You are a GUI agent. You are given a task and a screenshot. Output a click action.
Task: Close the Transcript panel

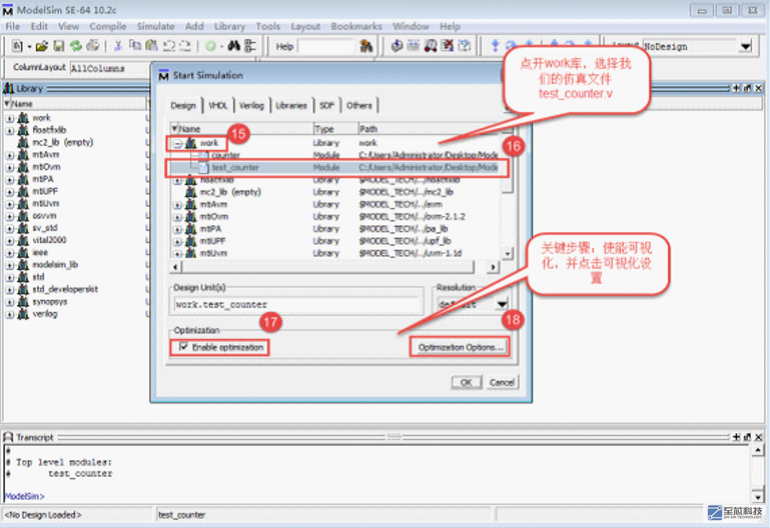pos(758,437)
